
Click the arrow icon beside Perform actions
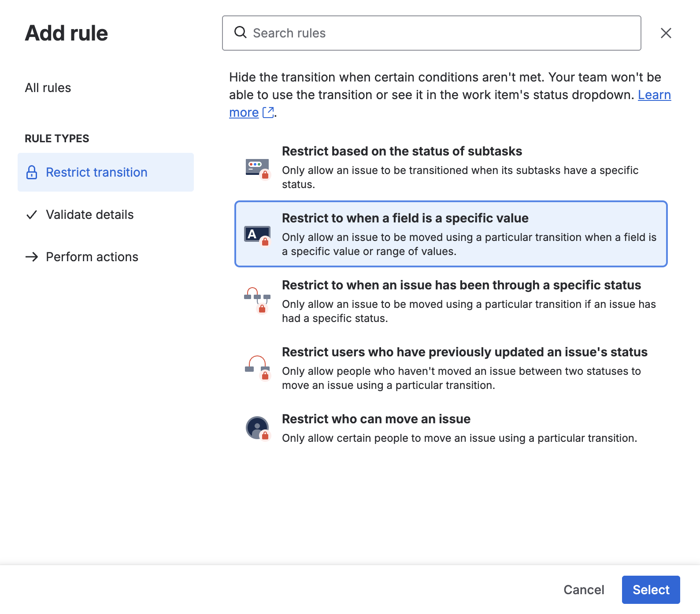32,257
